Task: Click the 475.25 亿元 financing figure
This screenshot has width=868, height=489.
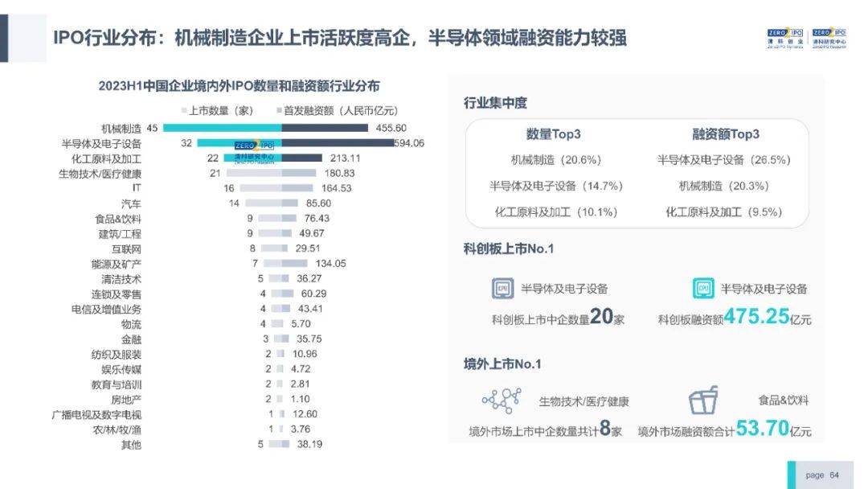Action: tap(767, 317)
